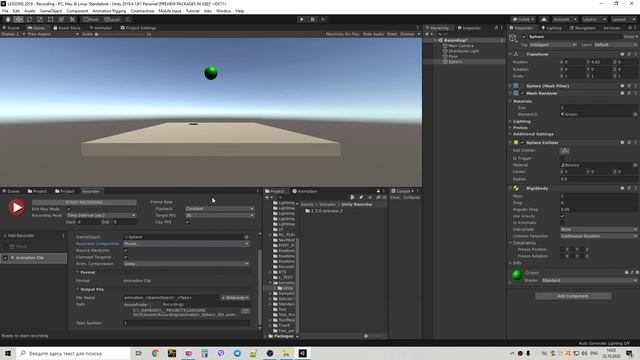Toggle the Exit Play Mode checkbox
The width and height of the screenshot is (640, 360).
[69, 209]
